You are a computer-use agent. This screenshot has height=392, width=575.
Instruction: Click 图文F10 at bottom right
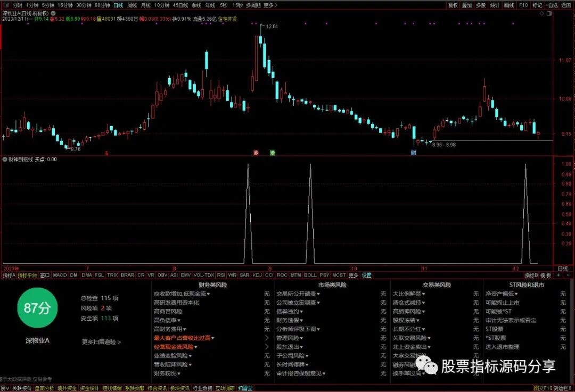coord(543,388)
